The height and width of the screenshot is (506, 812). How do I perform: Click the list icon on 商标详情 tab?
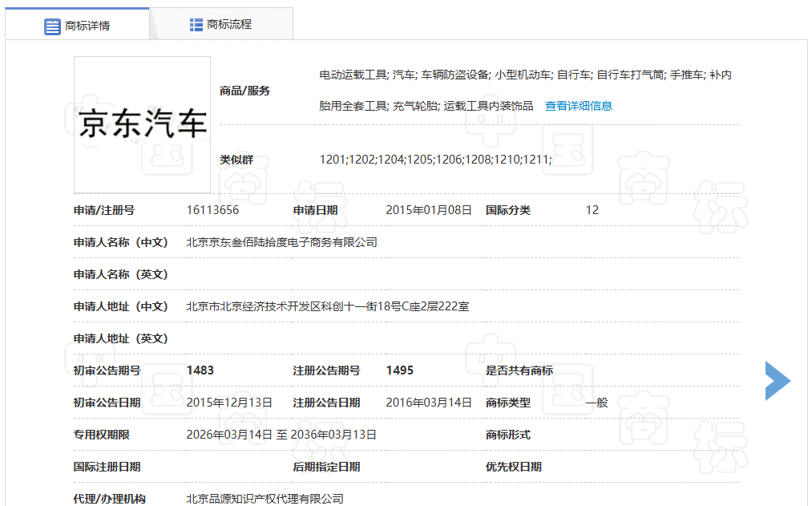point(52,26)
